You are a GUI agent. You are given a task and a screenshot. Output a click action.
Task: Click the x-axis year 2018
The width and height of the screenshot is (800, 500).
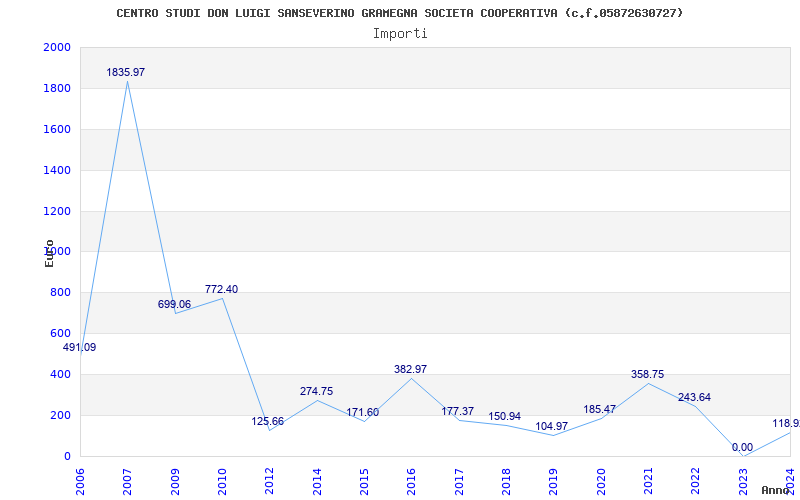[x=506, y=481]
